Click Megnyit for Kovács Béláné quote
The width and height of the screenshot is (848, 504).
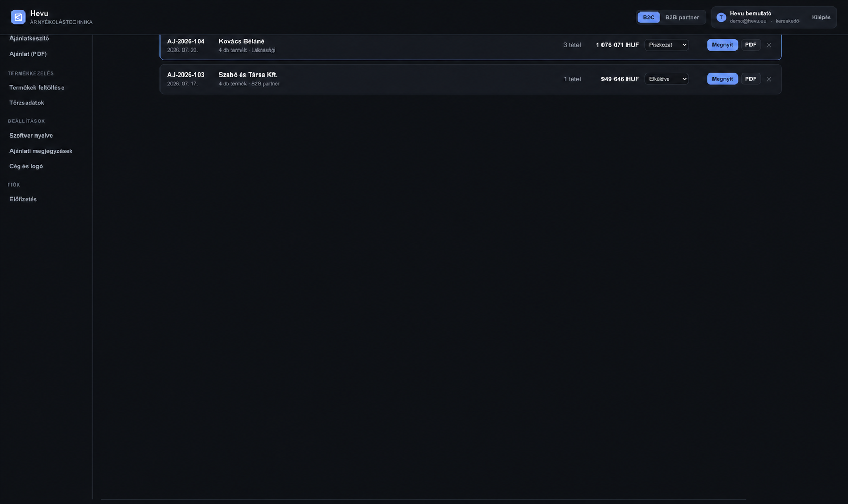722,45
